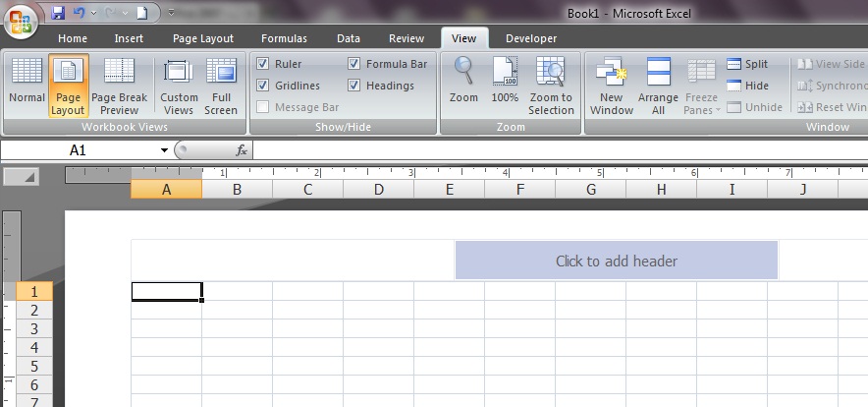868x407 pixels.
Task: Select row 6 header
Action: (34, 384)
